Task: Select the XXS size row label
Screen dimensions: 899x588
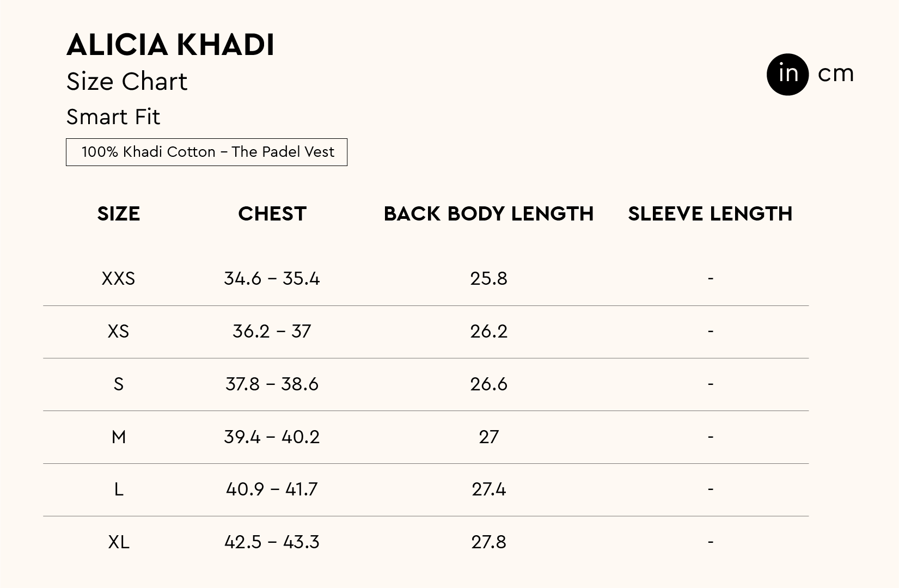Action: click(118, 279)
